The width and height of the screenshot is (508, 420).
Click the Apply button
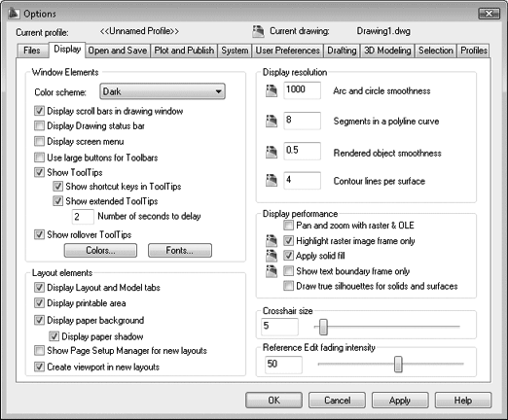(x=400, y=401)
